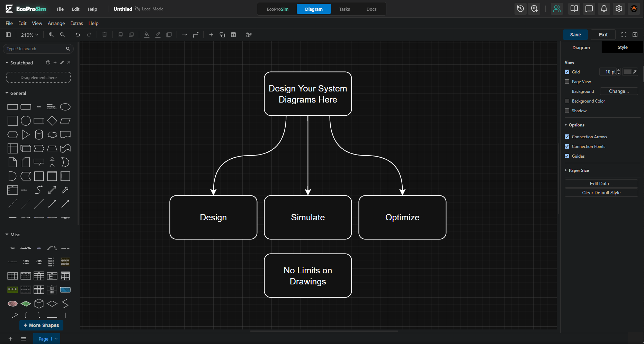
Task: Close the Scratchpad section
Action: [69, 62]
